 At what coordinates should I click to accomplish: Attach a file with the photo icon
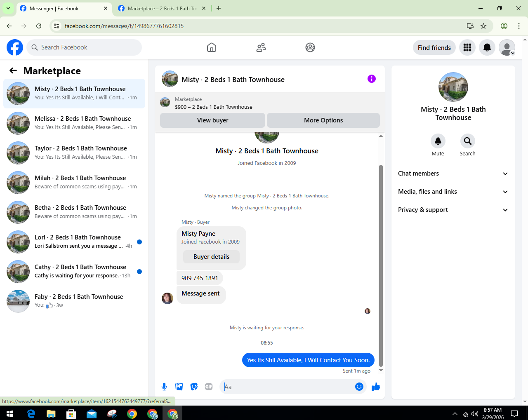tap(179, 387)
